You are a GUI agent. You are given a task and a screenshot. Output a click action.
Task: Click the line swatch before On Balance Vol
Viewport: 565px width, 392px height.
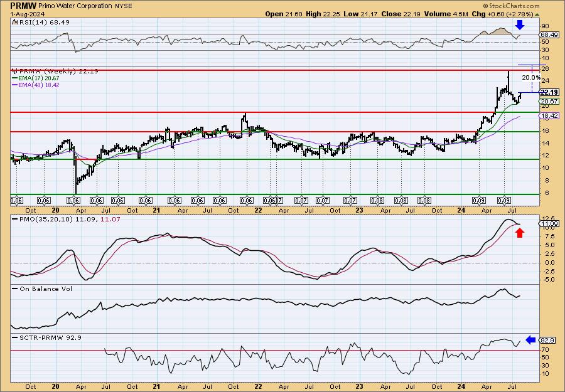14,289
